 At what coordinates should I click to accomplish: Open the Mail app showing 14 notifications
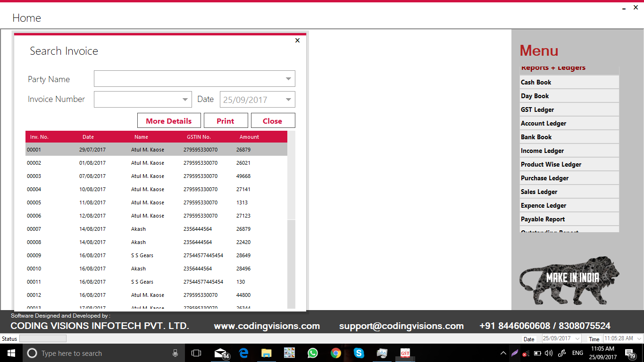pos(220,353)
